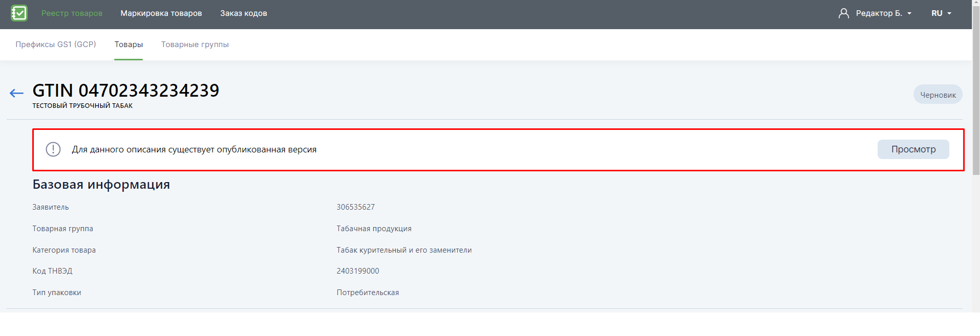Click the Товарная группа label
Image resolution: width=980 pixels, height=336 pixels.
(x=63, y=229)
